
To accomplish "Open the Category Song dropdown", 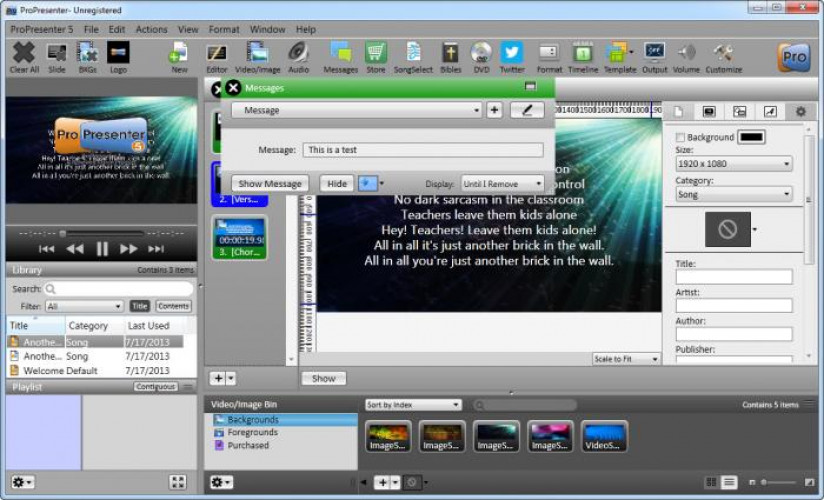I will [x=734, y=194].
